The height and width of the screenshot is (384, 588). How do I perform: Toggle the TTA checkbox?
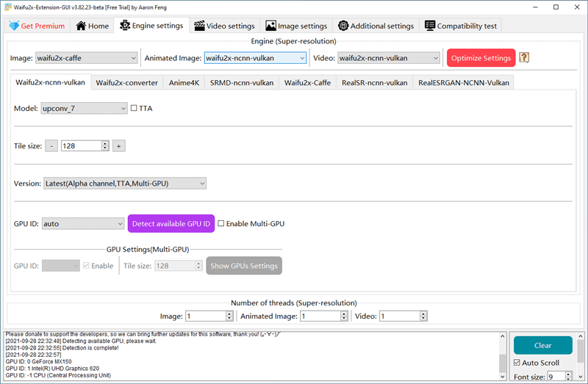(134, 108)
